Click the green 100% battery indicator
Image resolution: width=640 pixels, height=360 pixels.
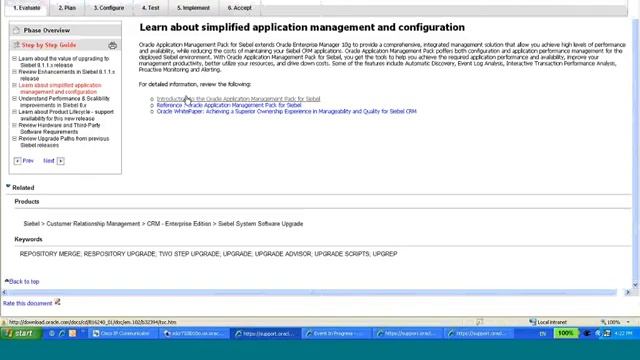[x=565, y=333]
